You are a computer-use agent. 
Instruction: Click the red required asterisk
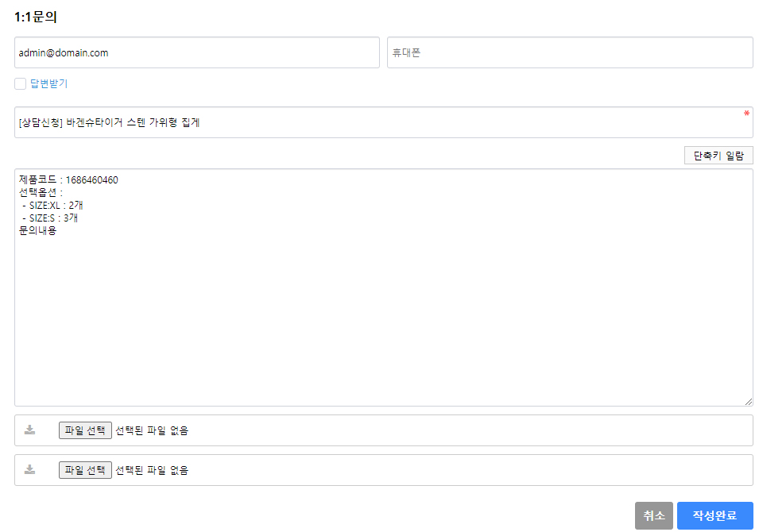tap(746, 114)
